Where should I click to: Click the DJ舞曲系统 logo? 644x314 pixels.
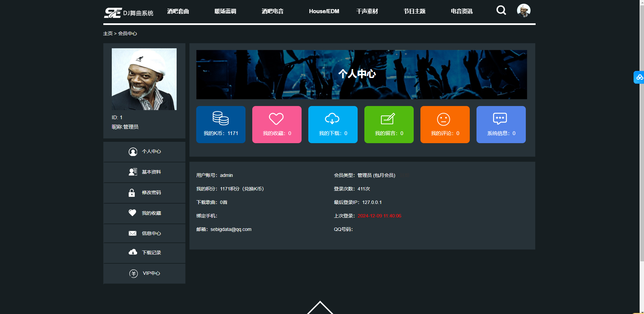pyautogui.click(x=128, y=12)
